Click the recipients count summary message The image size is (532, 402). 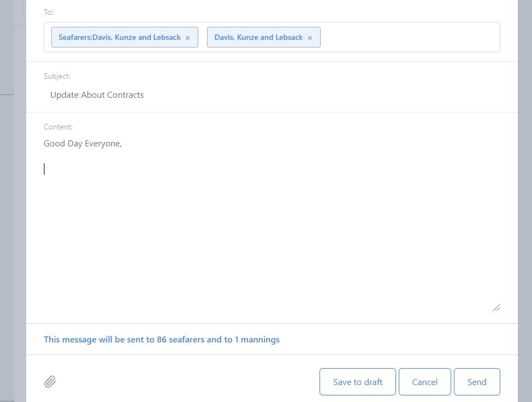[162, 340]
